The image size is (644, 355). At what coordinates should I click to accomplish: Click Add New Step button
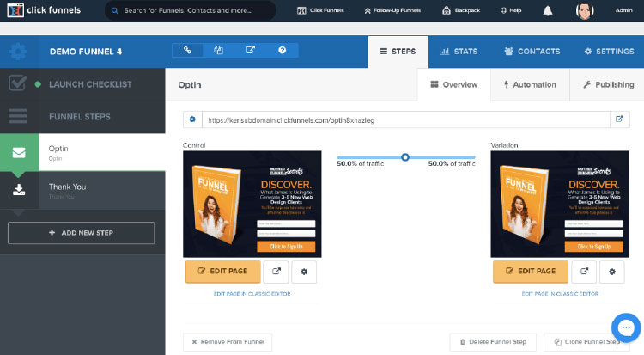[x=82, y=233]
